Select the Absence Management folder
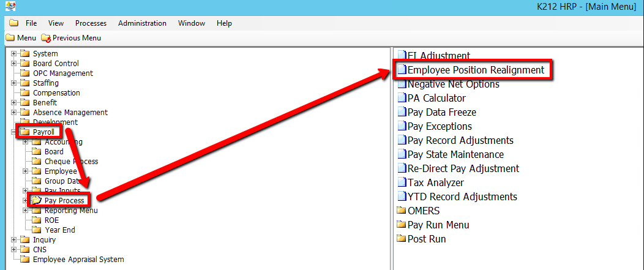 click(70, 113)
